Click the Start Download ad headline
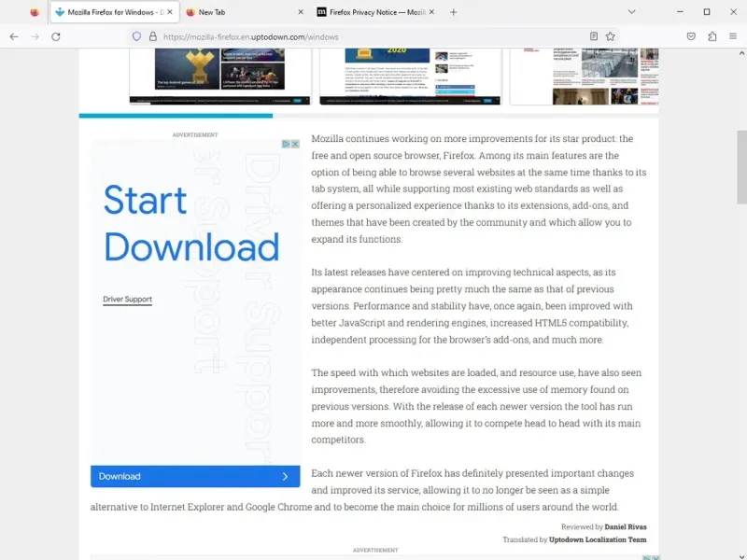Image resolution: width=747 pixels, height=560 pixels. 191,223
